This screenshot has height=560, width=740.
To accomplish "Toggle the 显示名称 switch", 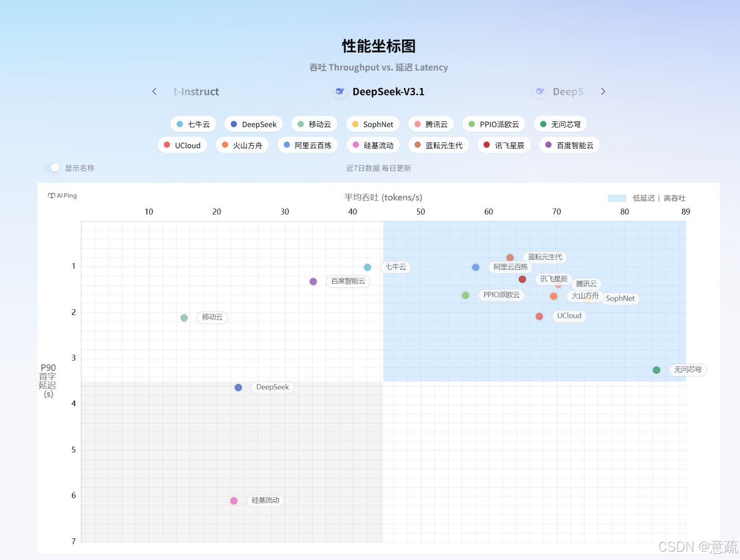I will (x=51, y=168).
